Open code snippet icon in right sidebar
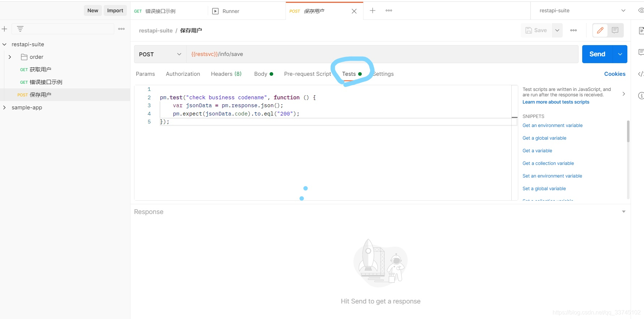 click(x=641, y=74)
